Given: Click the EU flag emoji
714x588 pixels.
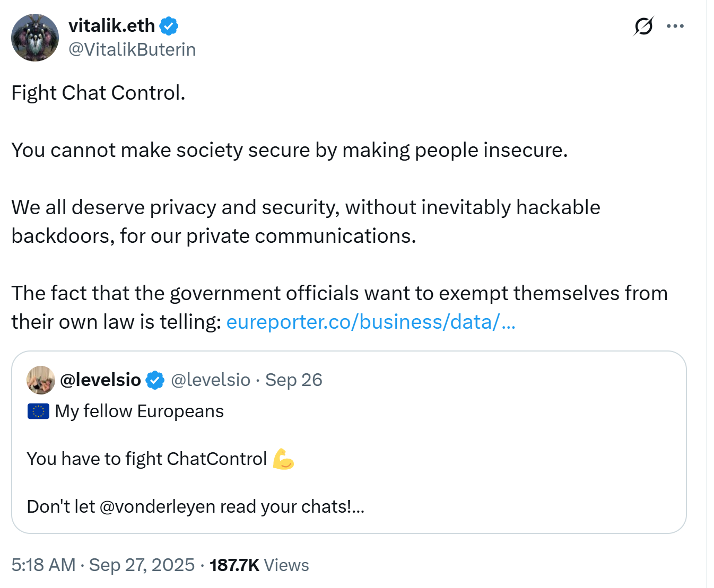Looking at the screenshot, I should [x=38, y=411].
